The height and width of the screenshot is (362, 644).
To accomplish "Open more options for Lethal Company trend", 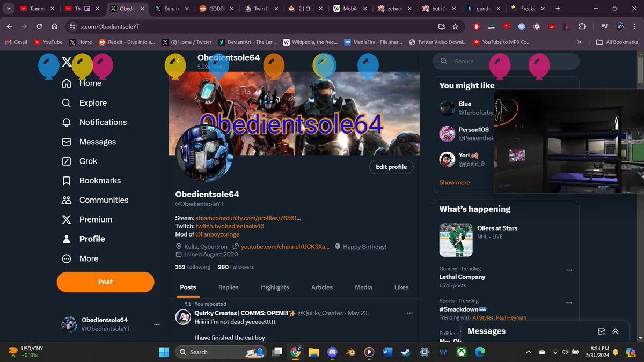I will pyautogui.click(x=569, y=270).
